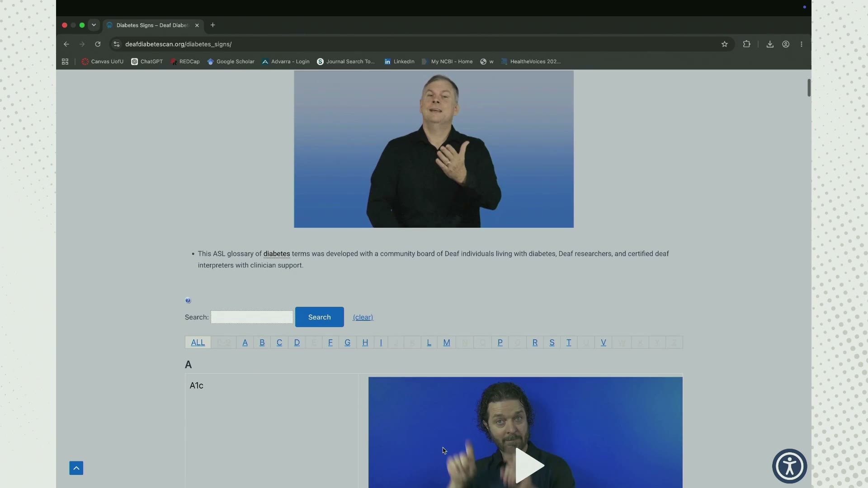
Task: Filter glossary by letter H
Action: [365, 343]
